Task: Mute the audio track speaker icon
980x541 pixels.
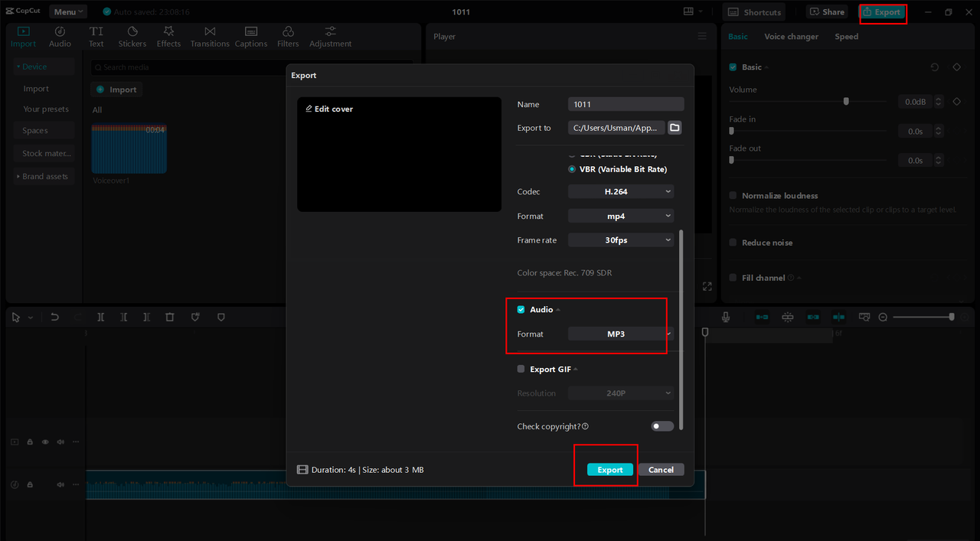Action: 60,484
